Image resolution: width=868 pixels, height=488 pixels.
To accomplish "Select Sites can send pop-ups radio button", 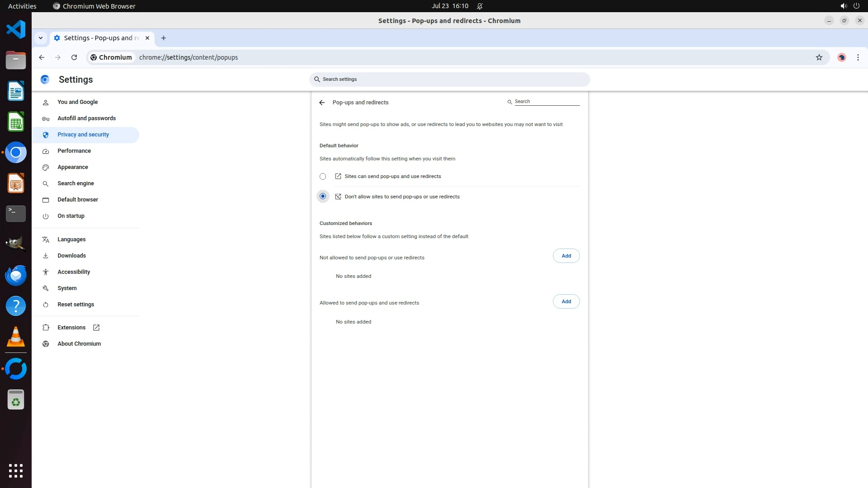I will pos(323,177).
